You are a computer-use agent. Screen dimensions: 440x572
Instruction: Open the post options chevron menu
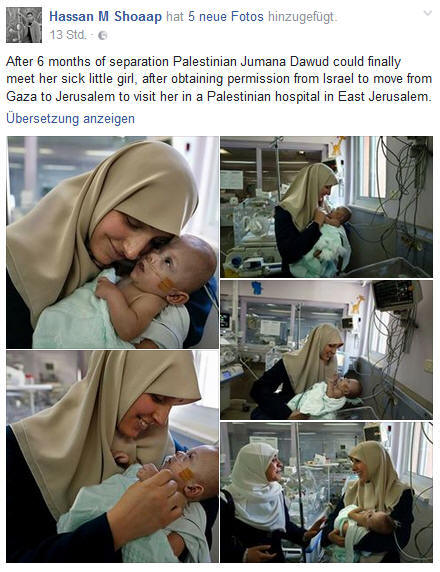pos(427,13)
